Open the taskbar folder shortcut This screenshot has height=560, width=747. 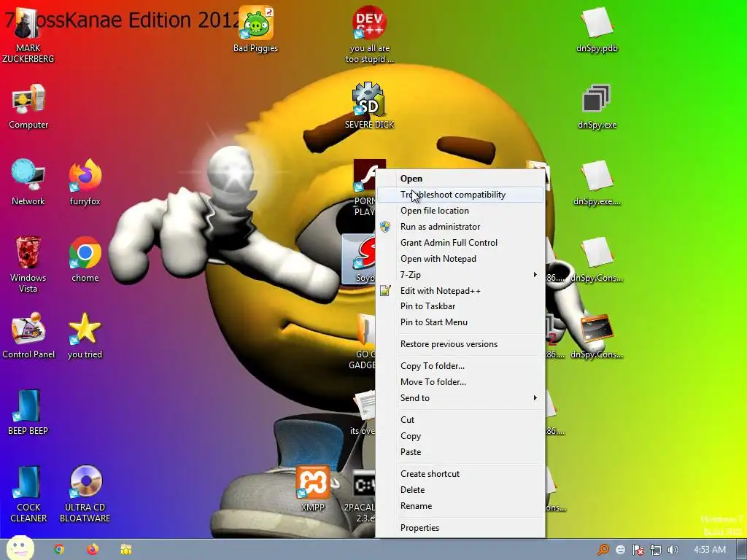125,550
